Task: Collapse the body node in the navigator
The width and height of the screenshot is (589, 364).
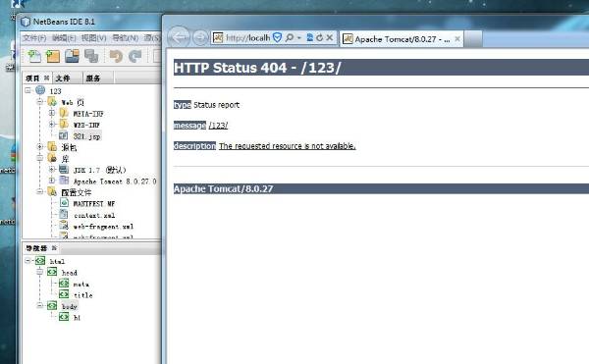Action: (40, 306)
